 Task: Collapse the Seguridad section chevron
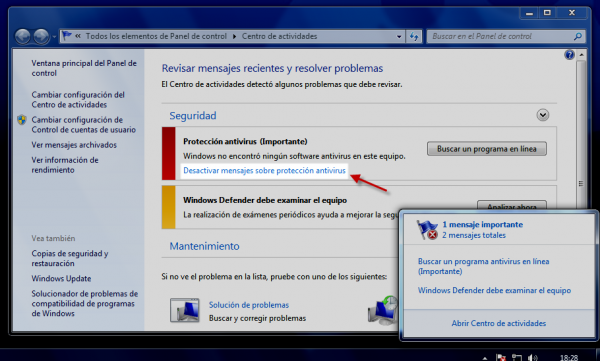click(543, 115)
